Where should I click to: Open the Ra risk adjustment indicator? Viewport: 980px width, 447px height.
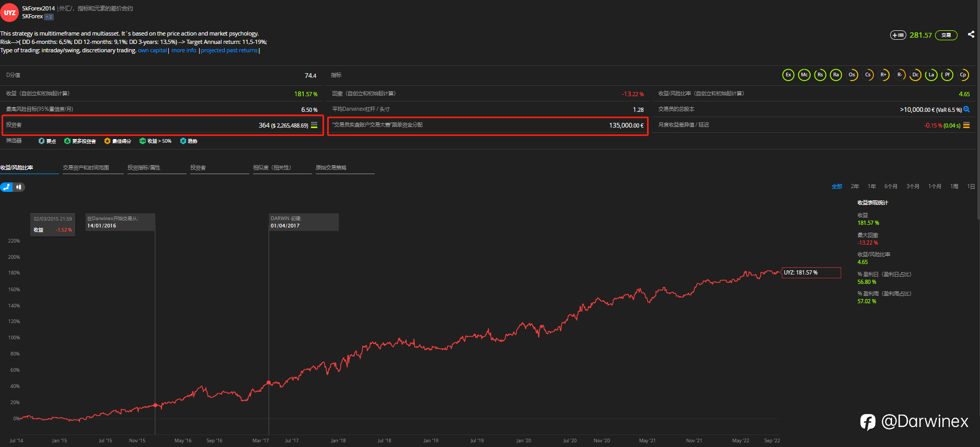(836, 75)
